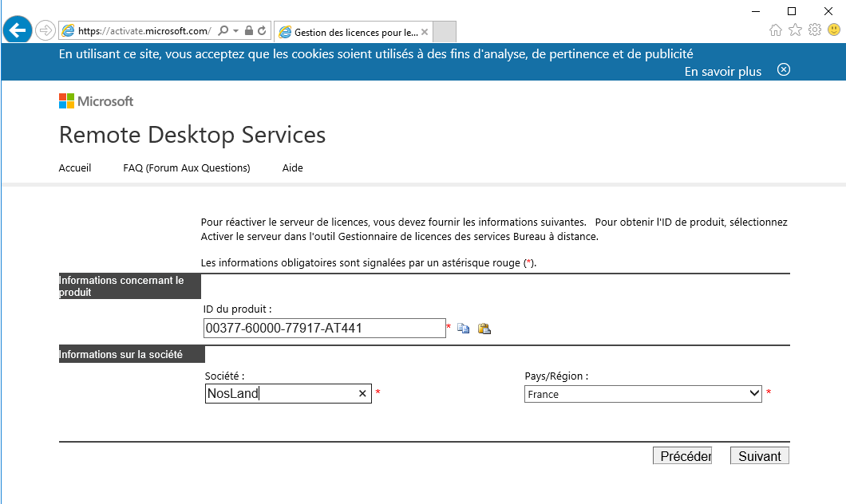Close the Gestion des licences tab
846x504 pixels.
click(x=425, y=33)
